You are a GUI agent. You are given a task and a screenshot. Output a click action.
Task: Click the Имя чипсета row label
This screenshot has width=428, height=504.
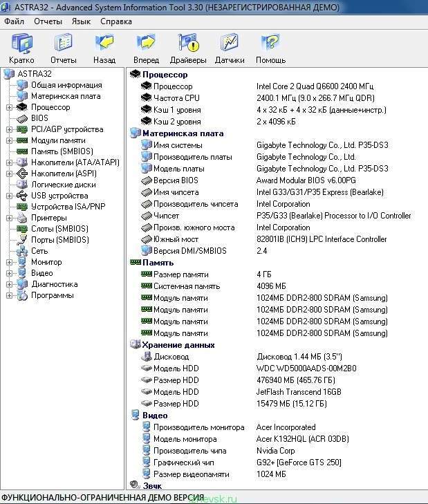click(176, 192)
